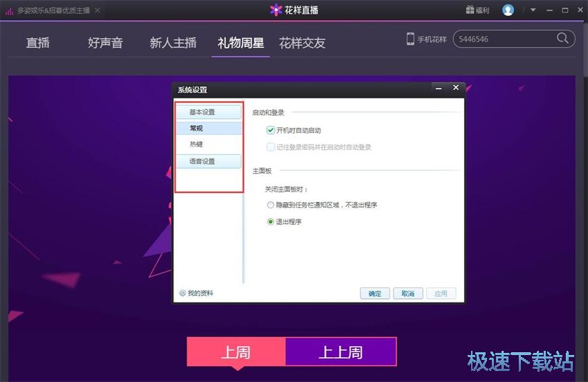Click the 花样直播 flower logo icon

pos(276,10)
